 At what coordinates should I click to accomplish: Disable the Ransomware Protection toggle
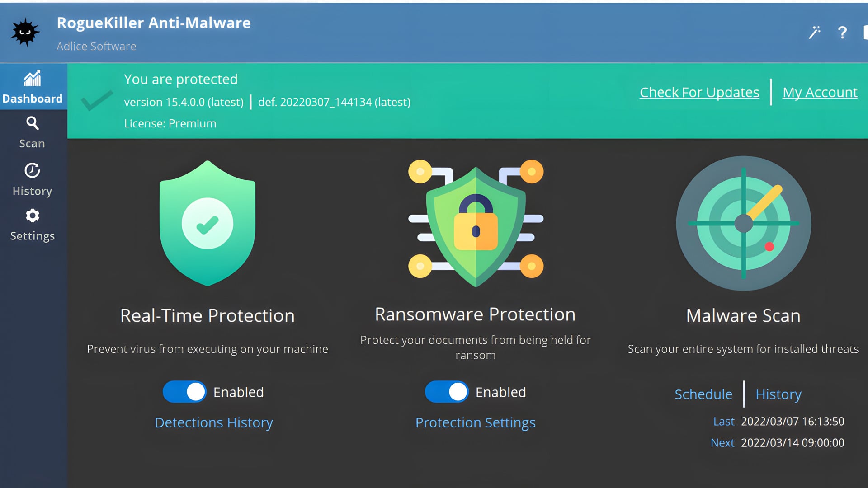[447, 392]
